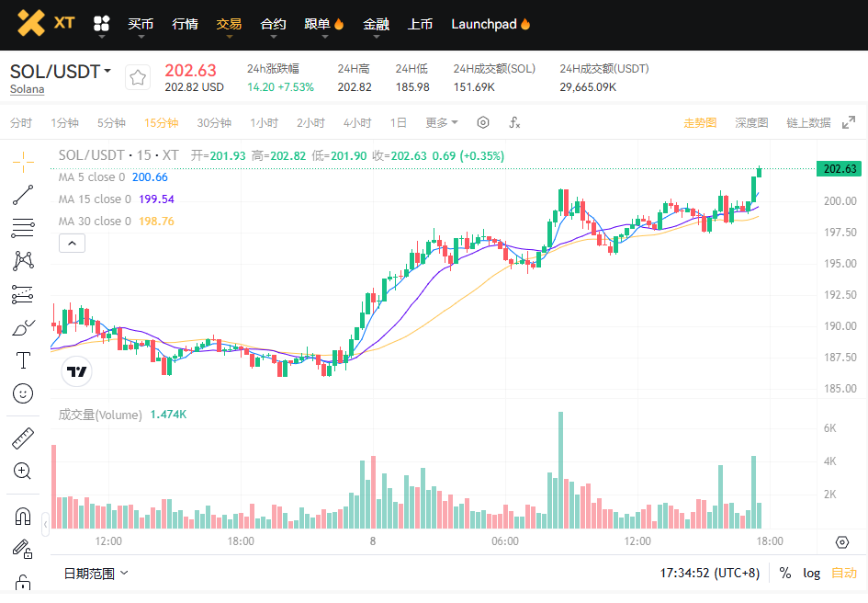Select the brush drawing tool
The image size is (868, 603).
pos(23,327)
